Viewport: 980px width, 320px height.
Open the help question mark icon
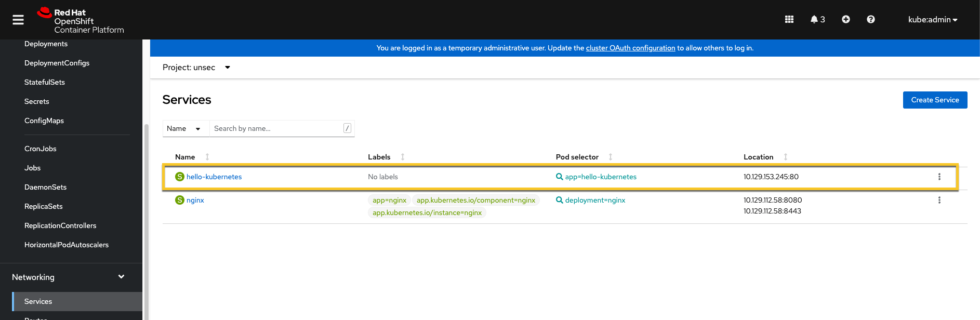(870, 19)
